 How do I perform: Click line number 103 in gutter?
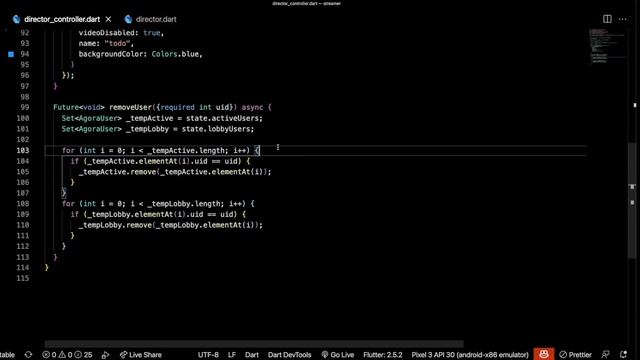[23, 150]
